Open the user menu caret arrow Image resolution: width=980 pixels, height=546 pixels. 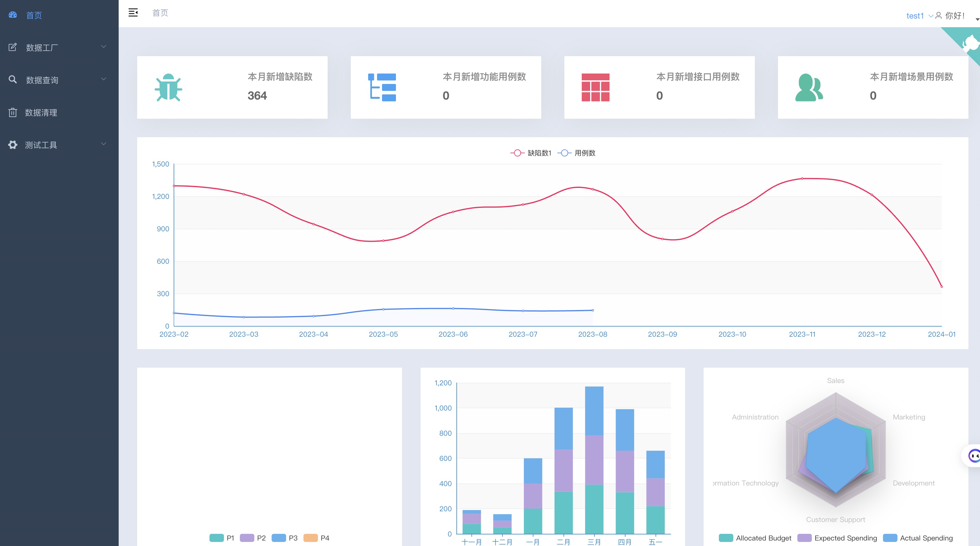[x=977, y=19]
